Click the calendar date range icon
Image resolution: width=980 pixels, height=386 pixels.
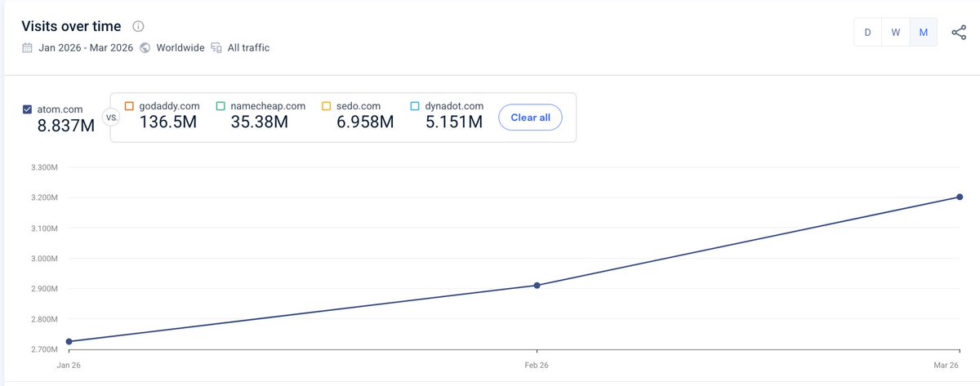click(28, 47)
